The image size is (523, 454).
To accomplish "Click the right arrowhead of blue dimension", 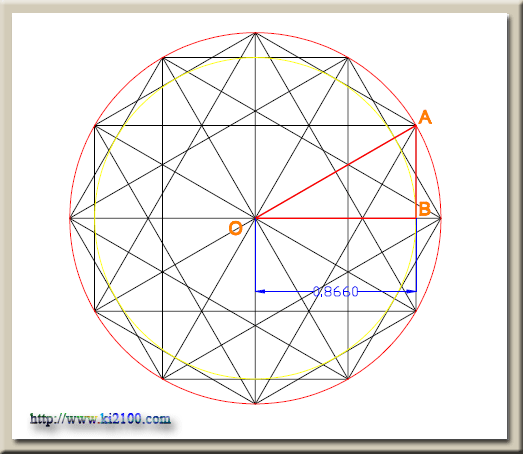I will coord(411,292).
